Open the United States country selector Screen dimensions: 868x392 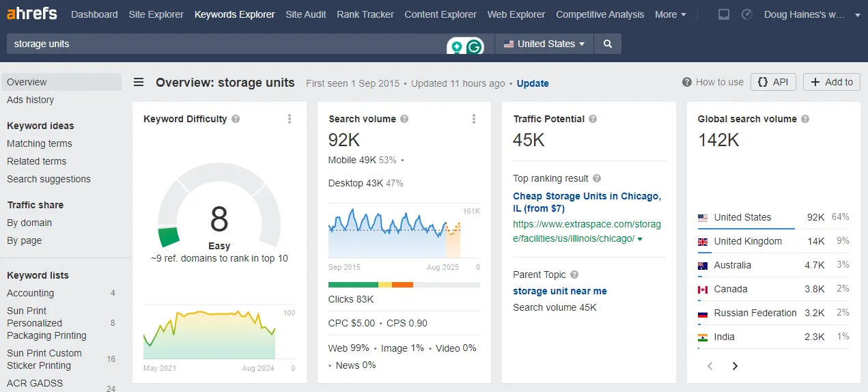tap(544, 44)
